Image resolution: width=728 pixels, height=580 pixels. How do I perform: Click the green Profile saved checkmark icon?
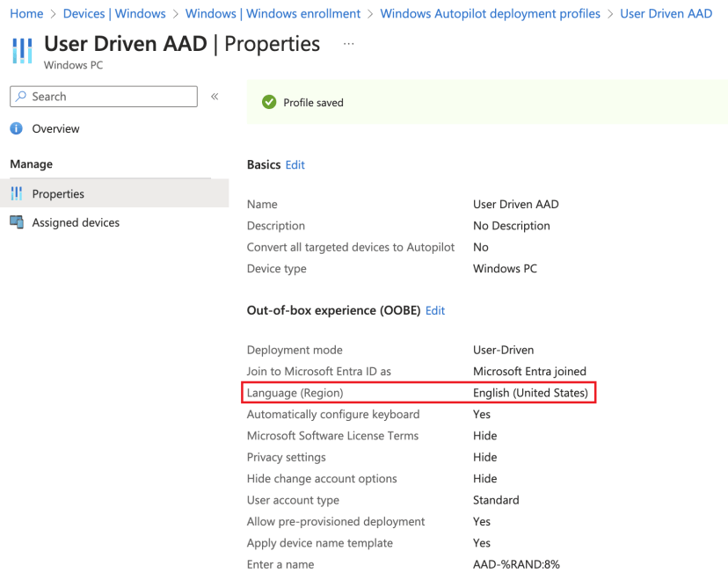click(269, 102)
